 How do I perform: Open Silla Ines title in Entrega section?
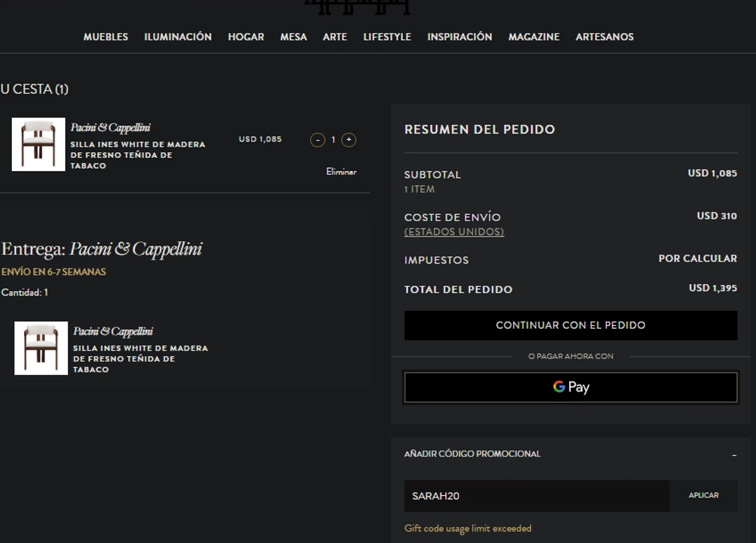(140, 359)
